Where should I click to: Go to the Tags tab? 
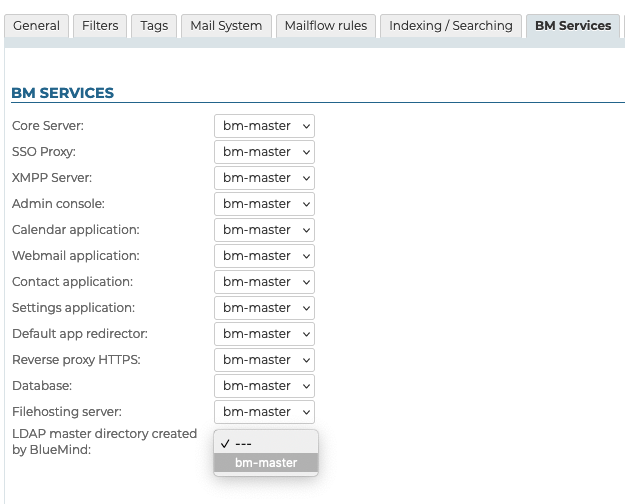click(154, 26)
